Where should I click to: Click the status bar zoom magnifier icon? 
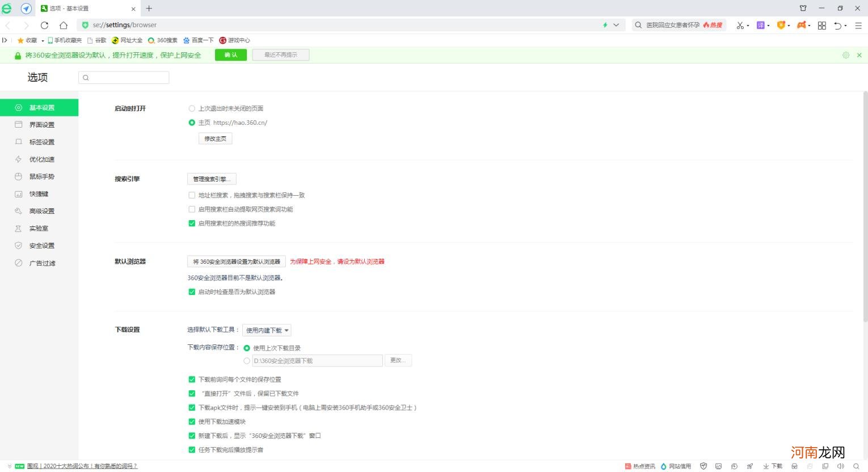point(856,466)
